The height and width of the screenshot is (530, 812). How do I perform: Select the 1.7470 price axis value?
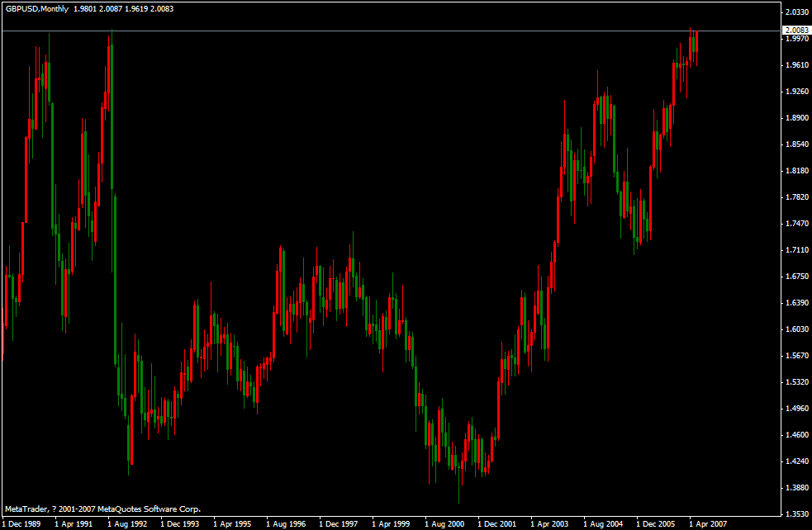pos(796,224)
